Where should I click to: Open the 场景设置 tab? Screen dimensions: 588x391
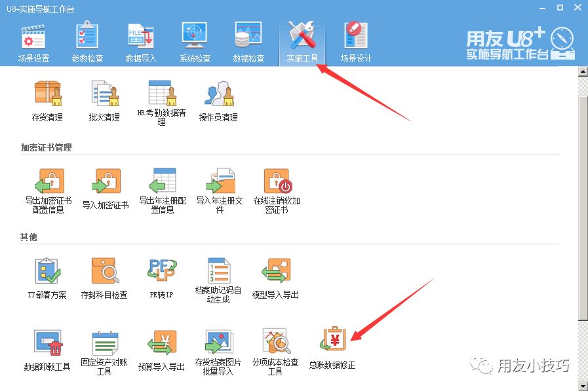tap(33, 42)
